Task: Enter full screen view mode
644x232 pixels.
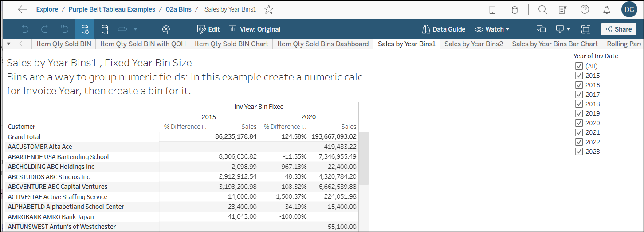Action: pos(586,29)
